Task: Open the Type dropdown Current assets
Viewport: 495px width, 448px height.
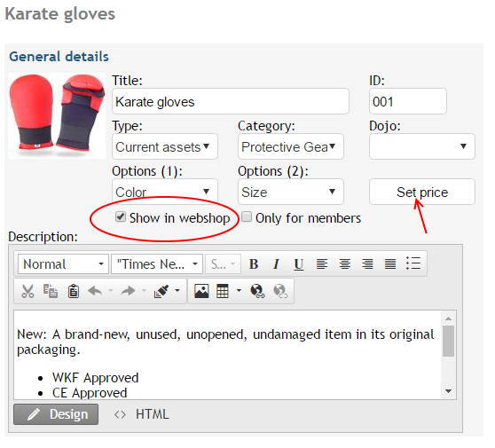Action: click(165, 146)
